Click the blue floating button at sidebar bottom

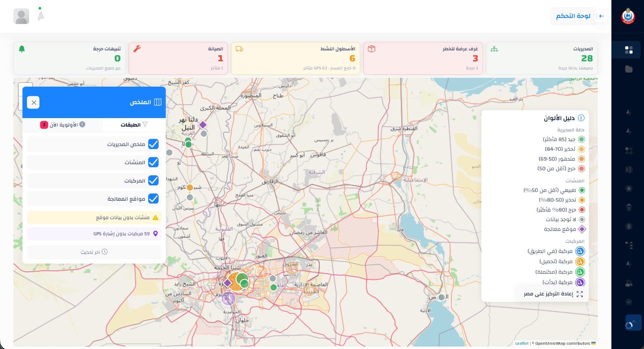(x=634, y=323)
